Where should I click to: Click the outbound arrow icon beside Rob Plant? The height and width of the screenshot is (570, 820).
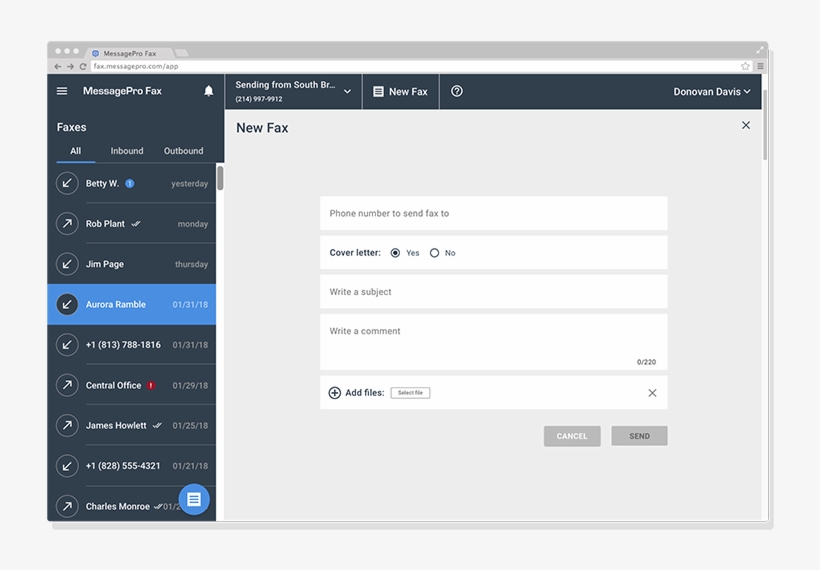67,224
